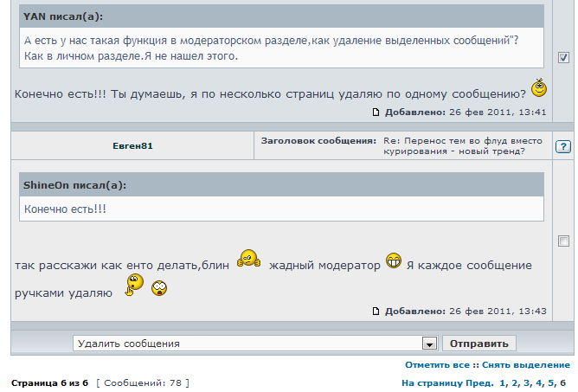Click the dropdown arrow of moderation actions
The image size is (578, 392).
tap(429, 344)
